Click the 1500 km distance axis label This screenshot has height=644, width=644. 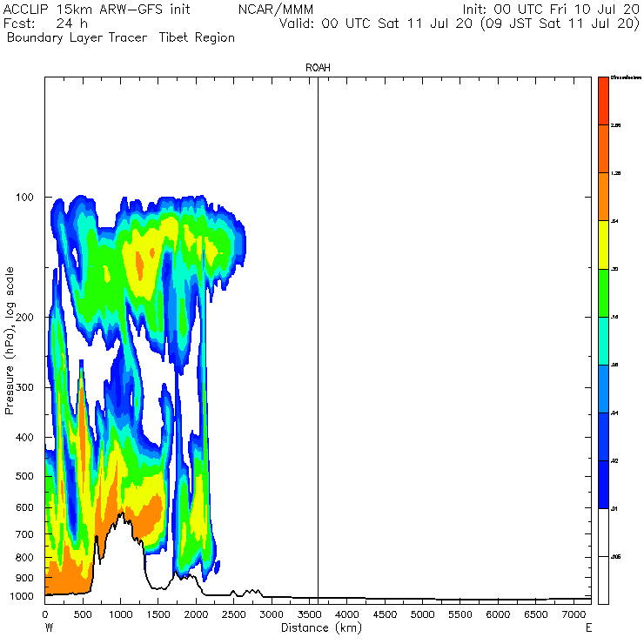(158, 614)
